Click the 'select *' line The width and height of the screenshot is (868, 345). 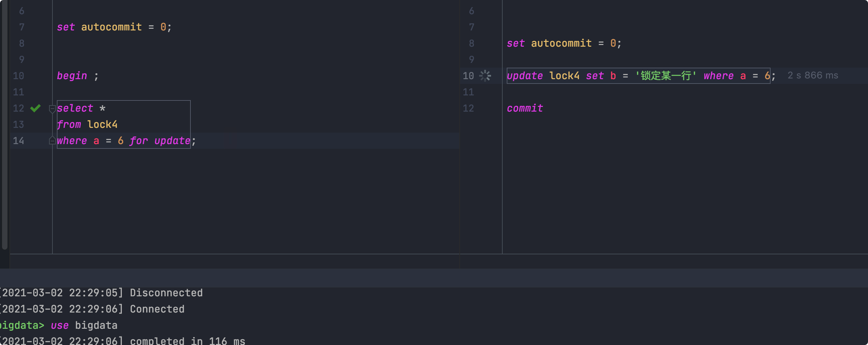coord(81,108)
